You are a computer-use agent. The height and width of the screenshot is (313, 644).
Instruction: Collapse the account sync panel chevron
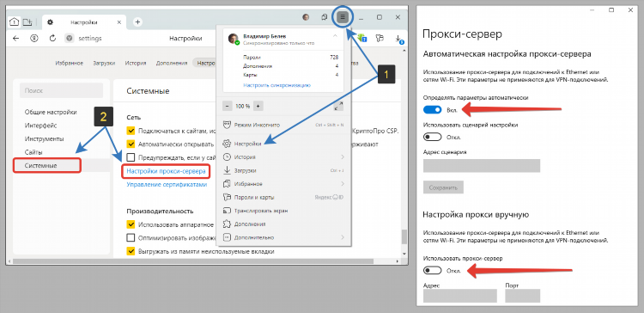coord(335,36)
